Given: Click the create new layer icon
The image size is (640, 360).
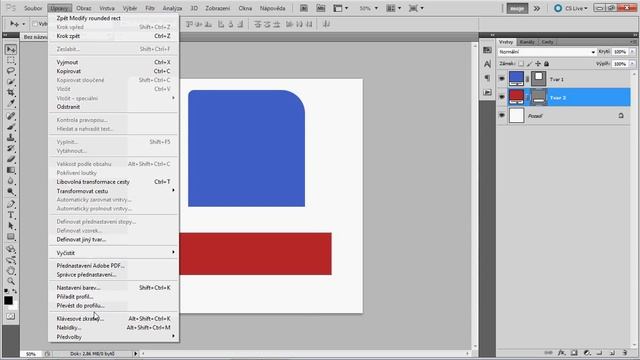Looking at the screenshot, I should pyautogui.click(x=612, y=353).
